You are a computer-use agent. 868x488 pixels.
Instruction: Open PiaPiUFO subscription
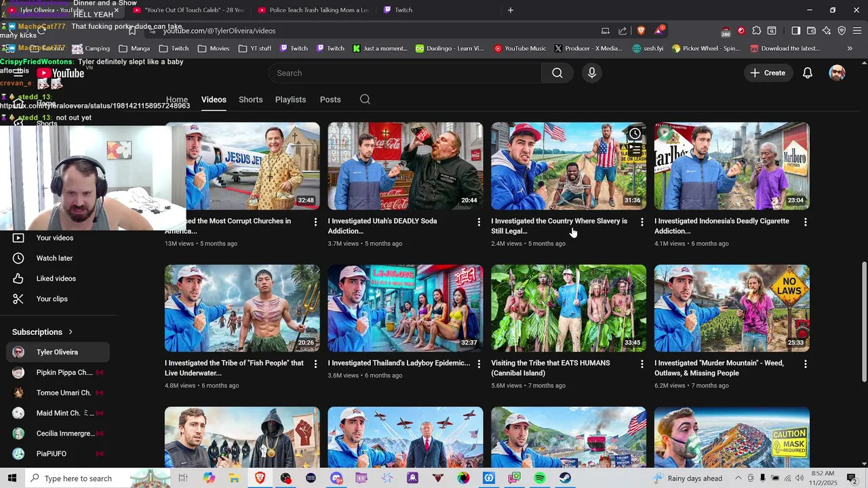click(58, 454)
